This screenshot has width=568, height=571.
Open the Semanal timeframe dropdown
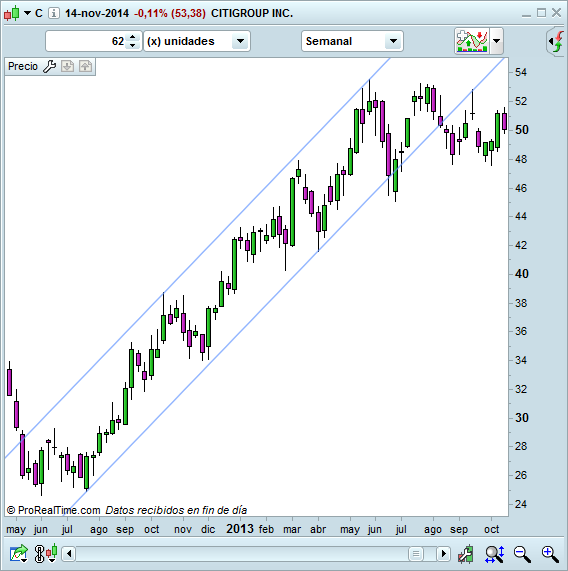pyautogui.click(x=352, y=41)
